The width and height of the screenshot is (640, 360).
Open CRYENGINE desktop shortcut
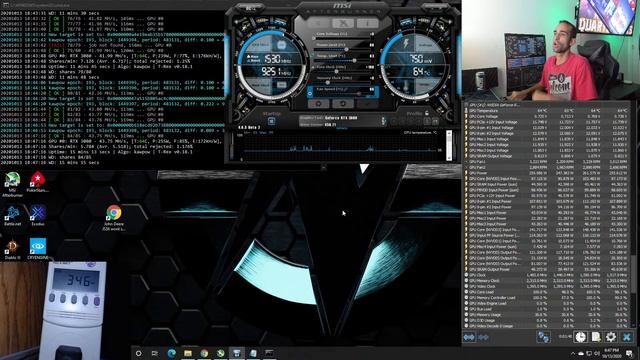point(38,249)
